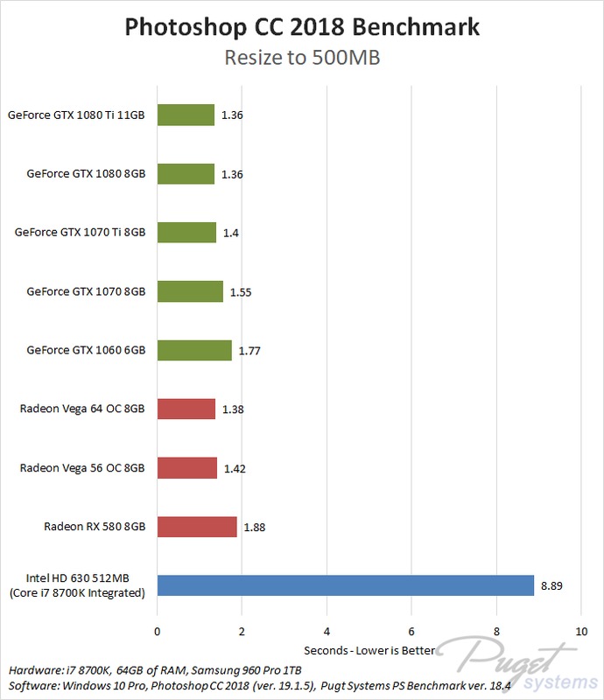Click the axis tick labeled 10
The image size is (604, 700).
581,631
